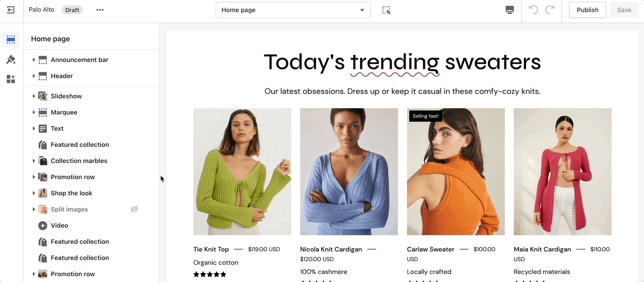Open the three-dot theme actions menu
This screenshot has height=282, width=644.
(x=100, y=10)
